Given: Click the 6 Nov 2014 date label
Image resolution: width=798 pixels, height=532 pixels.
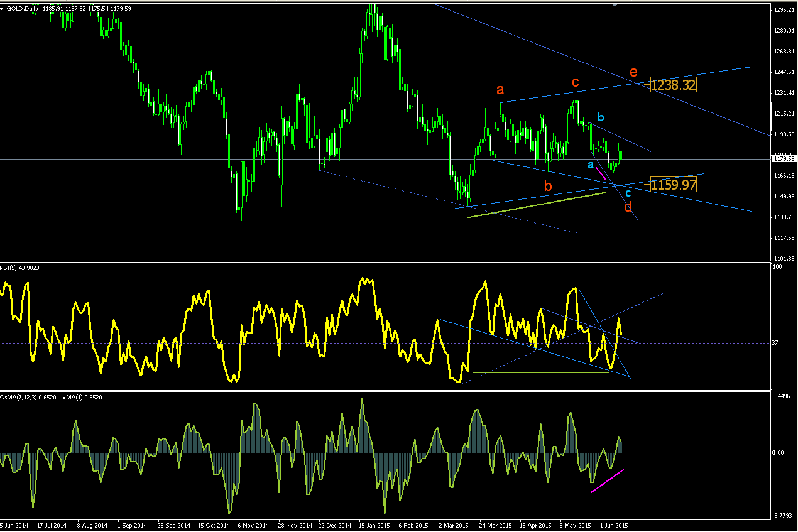Looking at the screenshot, I should [x=253, y=525].
